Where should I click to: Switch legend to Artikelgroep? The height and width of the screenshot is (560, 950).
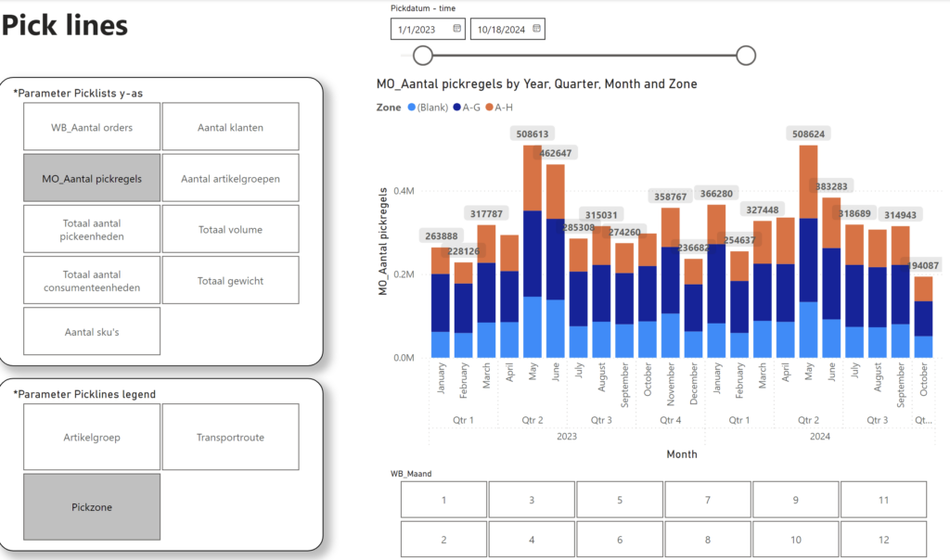pos(91,437)
